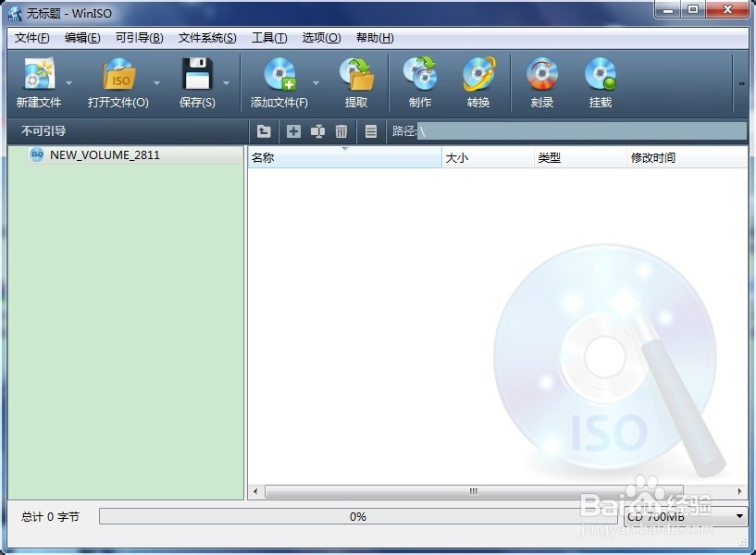Screen dimensions: 756x555
Task: Click the horizontal scrollbar right arrow
Action: pos(739,491)
